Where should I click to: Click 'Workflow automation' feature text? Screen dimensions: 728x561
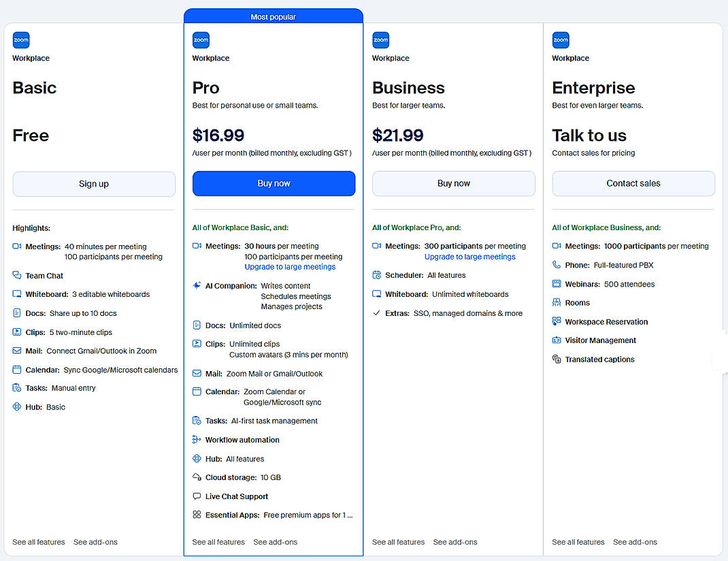point(242,440)
